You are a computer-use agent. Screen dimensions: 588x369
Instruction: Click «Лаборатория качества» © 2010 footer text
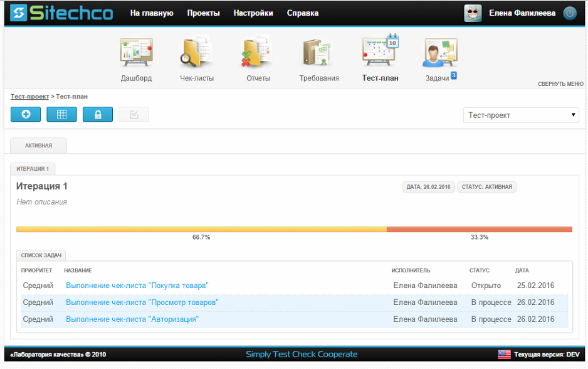point(58,355)
